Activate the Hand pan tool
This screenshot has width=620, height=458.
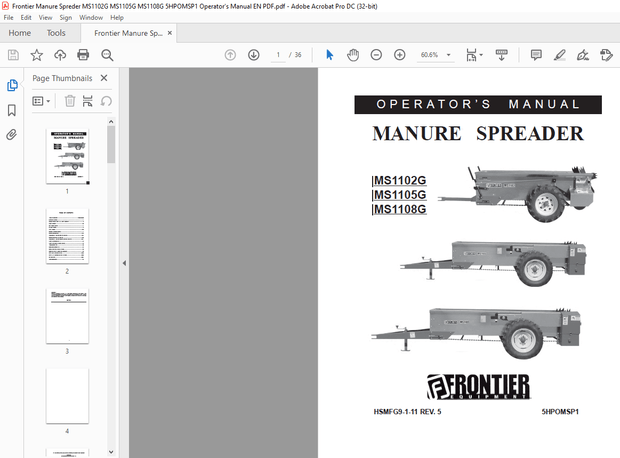(353, 55)
